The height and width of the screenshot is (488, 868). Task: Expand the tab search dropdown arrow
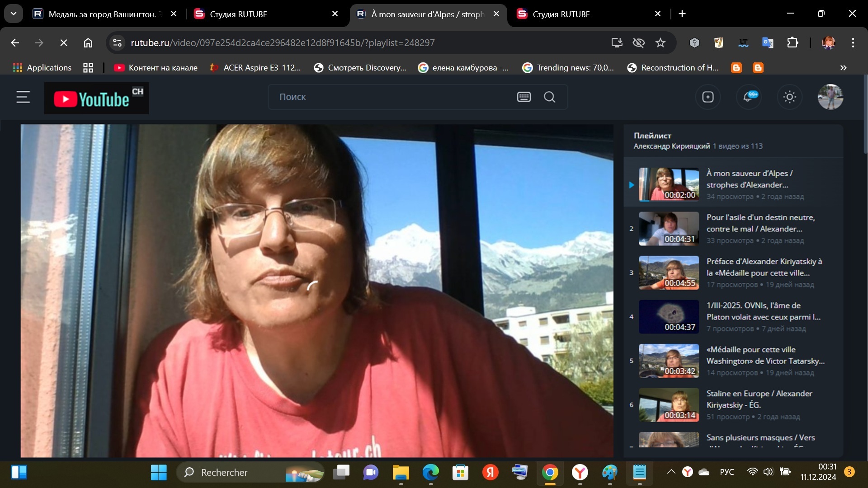[14, 14]
